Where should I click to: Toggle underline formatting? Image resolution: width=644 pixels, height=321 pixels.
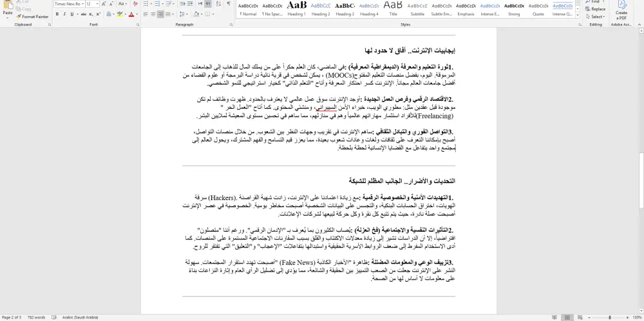pos(72,14)
